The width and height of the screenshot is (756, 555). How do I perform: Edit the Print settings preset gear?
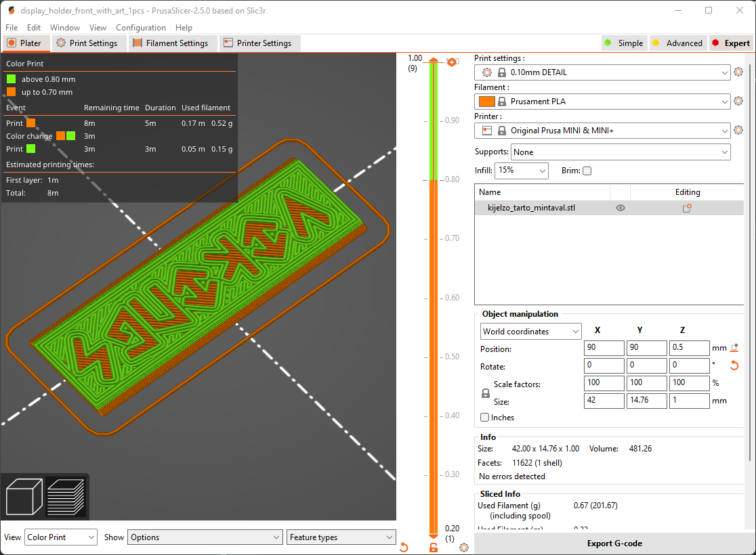pyautogui.click(x=738, y=72)
